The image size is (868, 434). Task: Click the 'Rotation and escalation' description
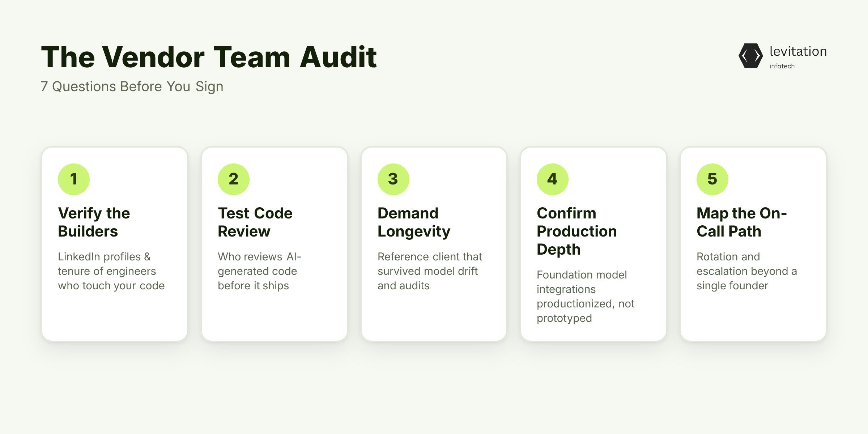(x=747, y=271)
